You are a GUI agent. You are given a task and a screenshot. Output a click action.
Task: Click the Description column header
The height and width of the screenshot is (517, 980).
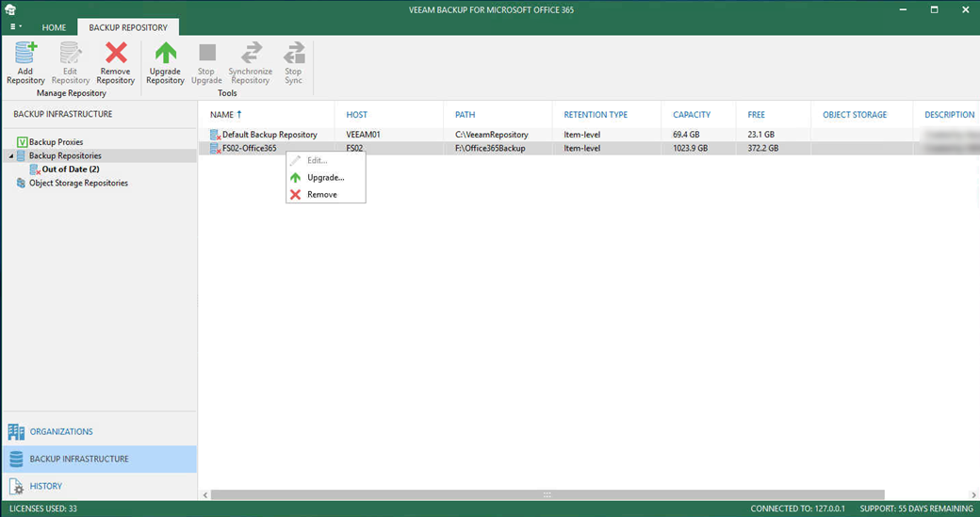click(950, 114)
